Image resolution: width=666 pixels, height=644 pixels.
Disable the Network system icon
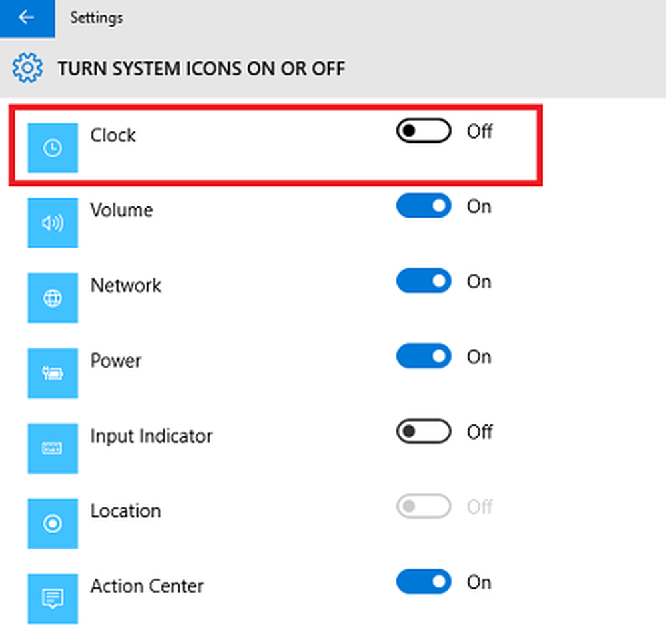click(x=424, y=281)
